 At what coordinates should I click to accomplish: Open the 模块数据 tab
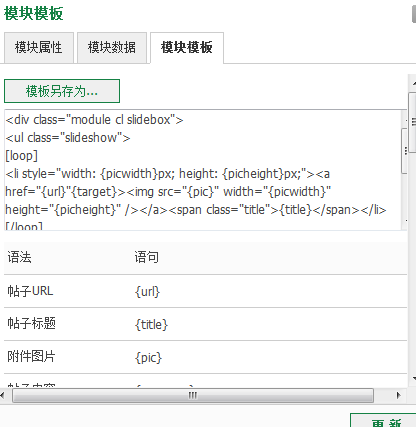pyautogui.click(x=112, y=48)
